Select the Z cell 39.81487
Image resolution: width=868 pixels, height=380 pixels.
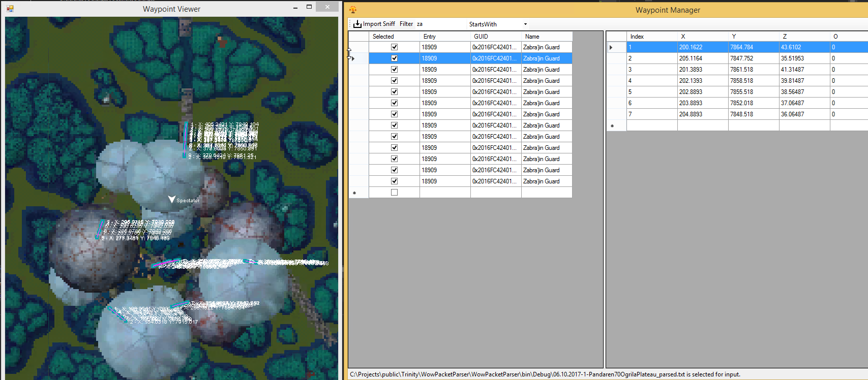click(804, 81)
